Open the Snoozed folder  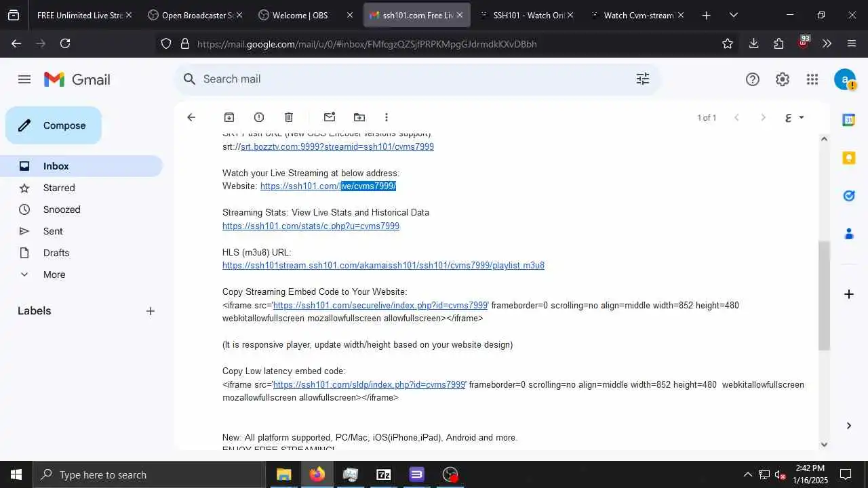click(81, 209)
